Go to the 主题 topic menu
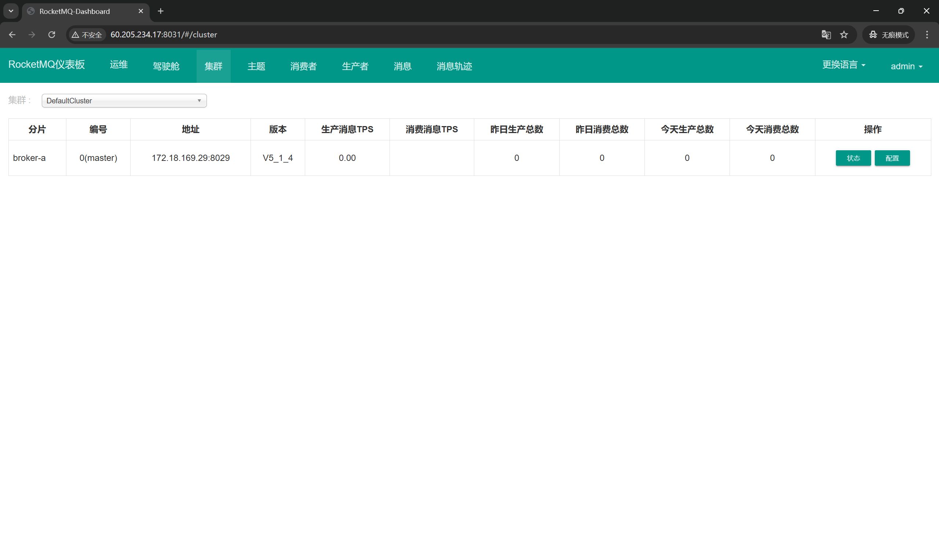 [x=256, y=66]
